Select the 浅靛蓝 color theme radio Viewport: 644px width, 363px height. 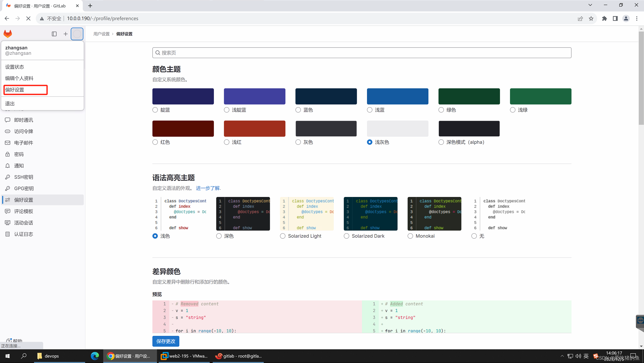tap(227, 110)
